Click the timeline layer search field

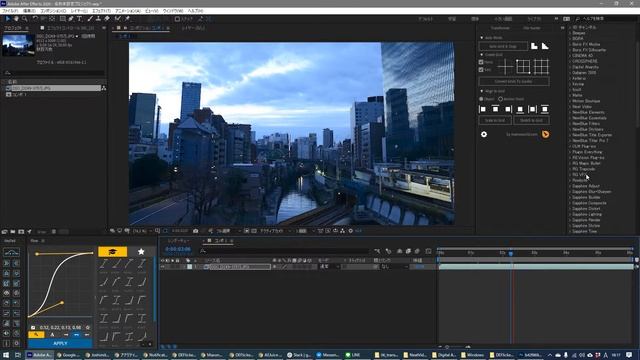(x=284, y=251)
